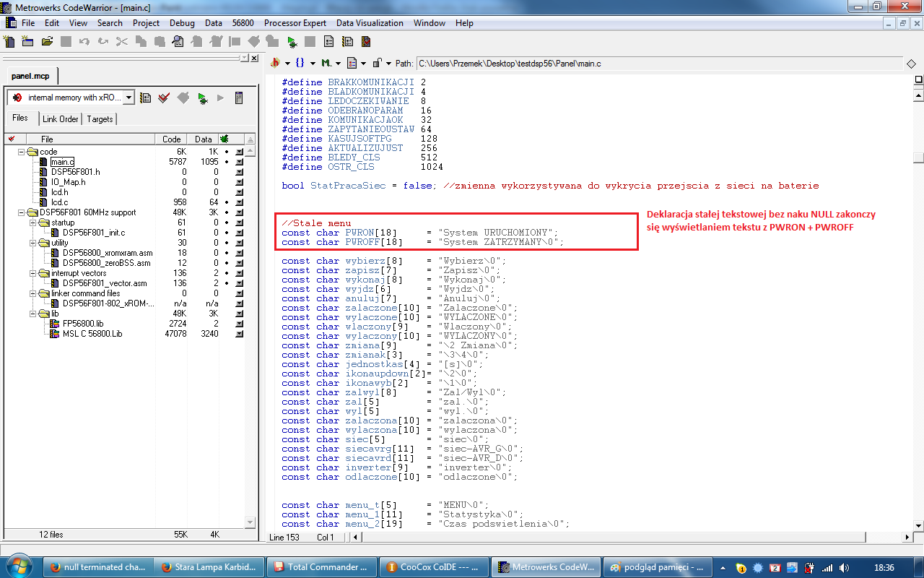Click the Debug icon in project panel toolbar

pos(202,98)
